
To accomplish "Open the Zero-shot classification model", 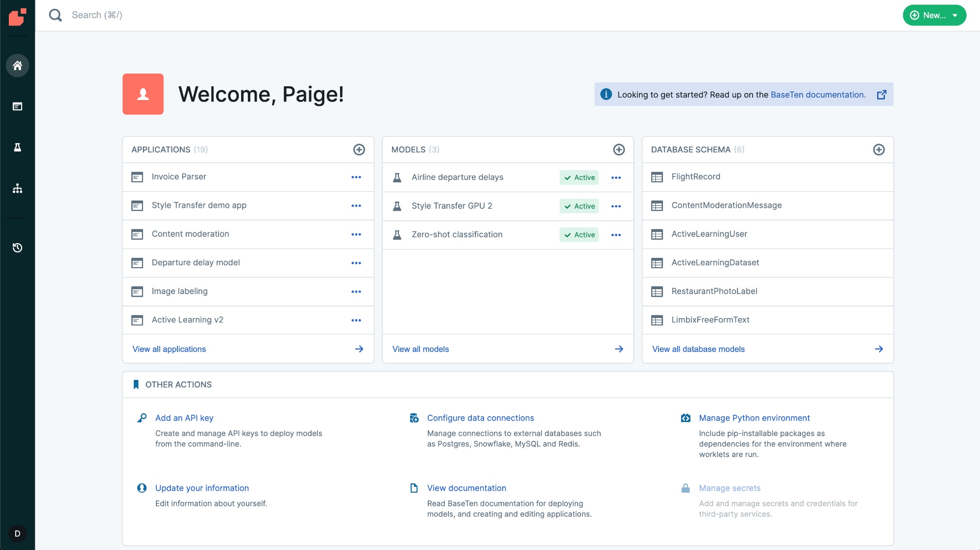I will pos(508,235).
